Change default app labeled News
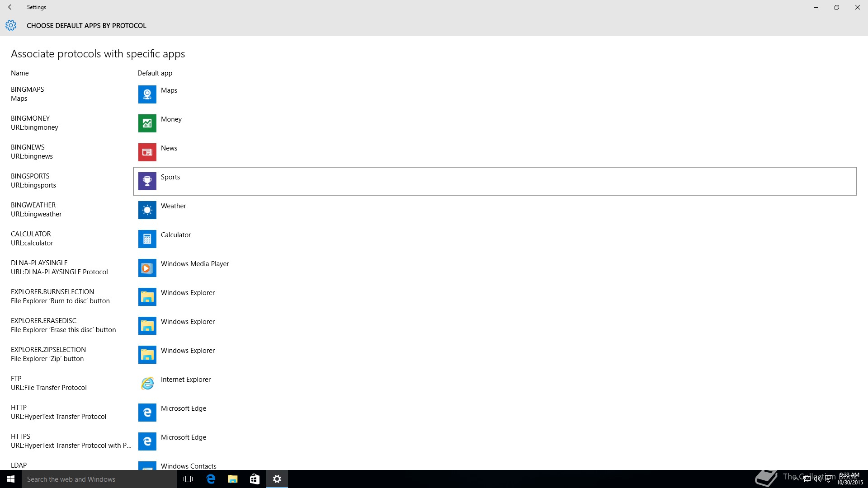 pos(169,148)
